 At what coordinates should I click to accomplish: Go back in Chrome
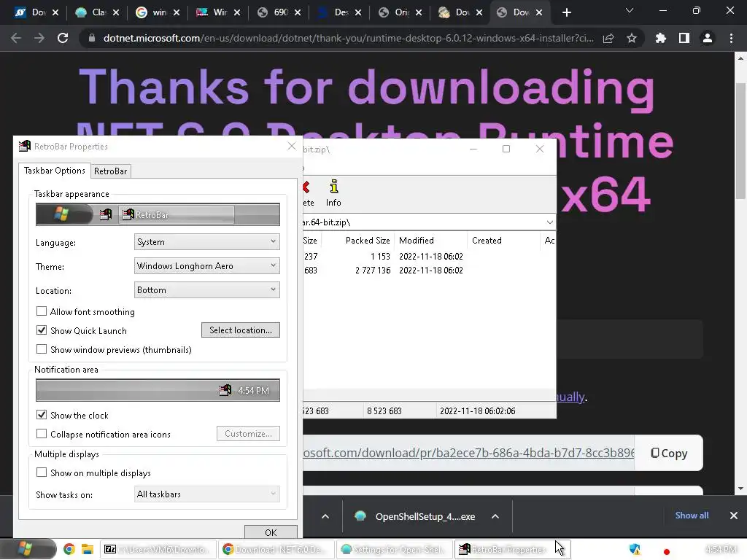pos(16,38)
